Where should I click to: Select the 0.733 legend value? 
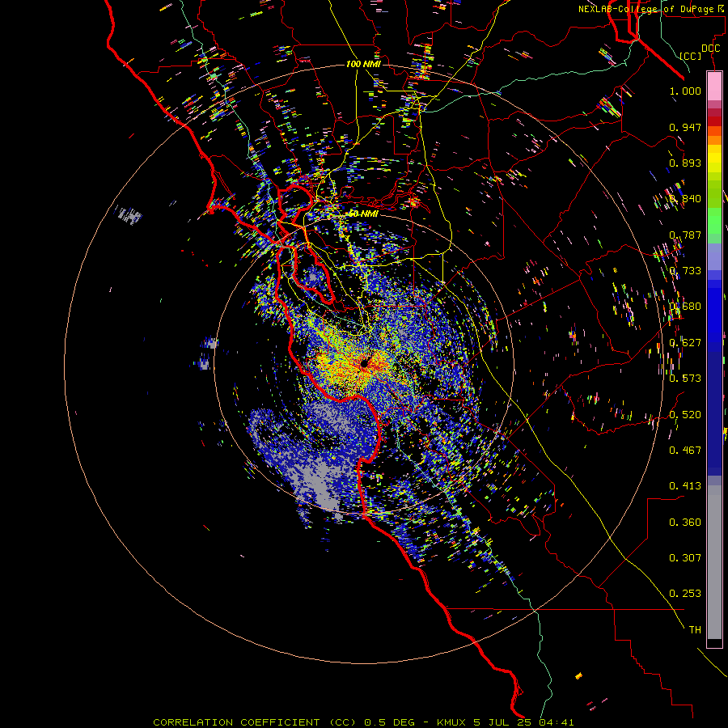click(x=685, y=271)
